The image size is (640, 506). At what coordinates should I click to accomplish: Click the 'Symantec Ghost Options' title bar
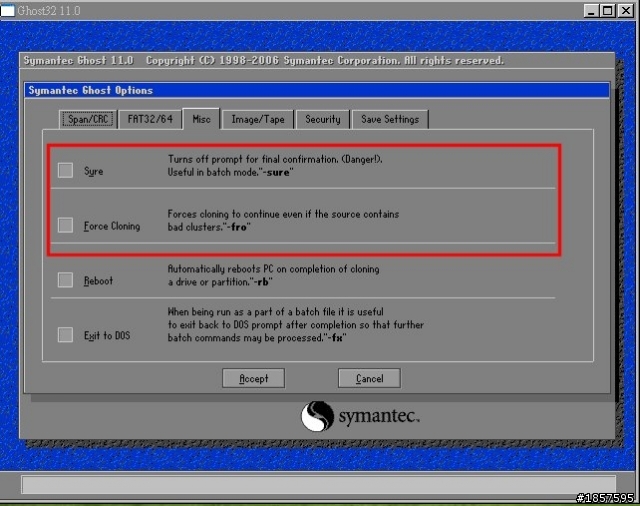pyautogui.click(x=317, y=90)
